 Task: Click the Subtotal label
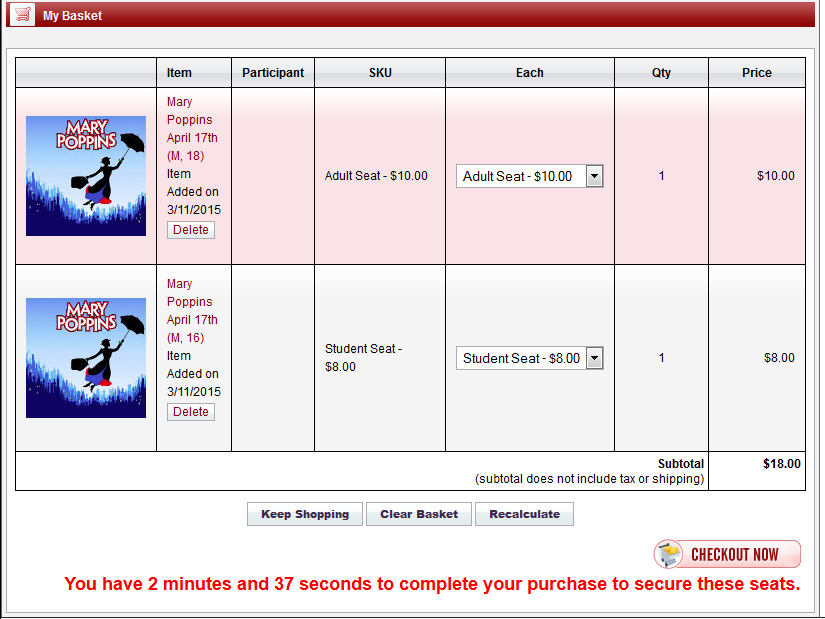click(x=680, y=464)
